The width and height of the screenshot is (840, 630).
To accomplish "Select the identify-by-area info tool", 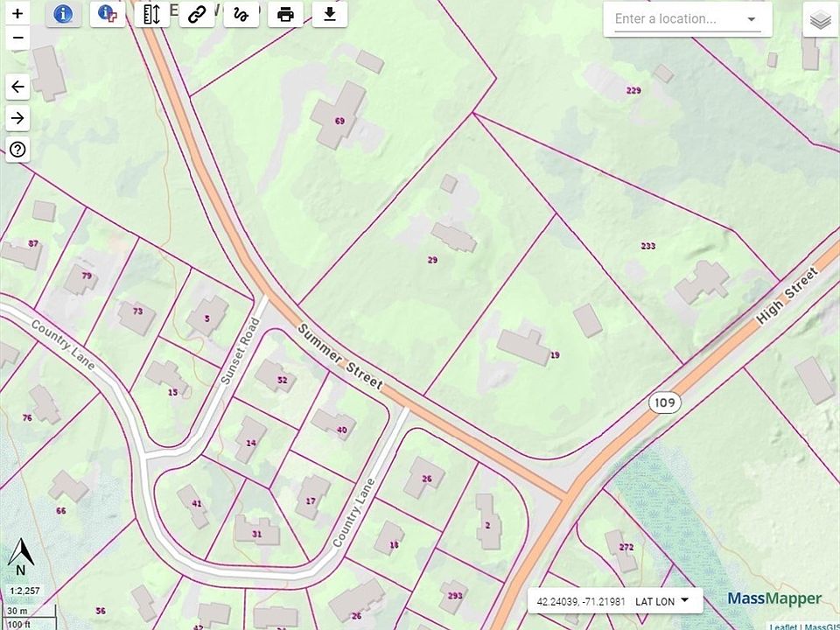I will click(108, 14).
